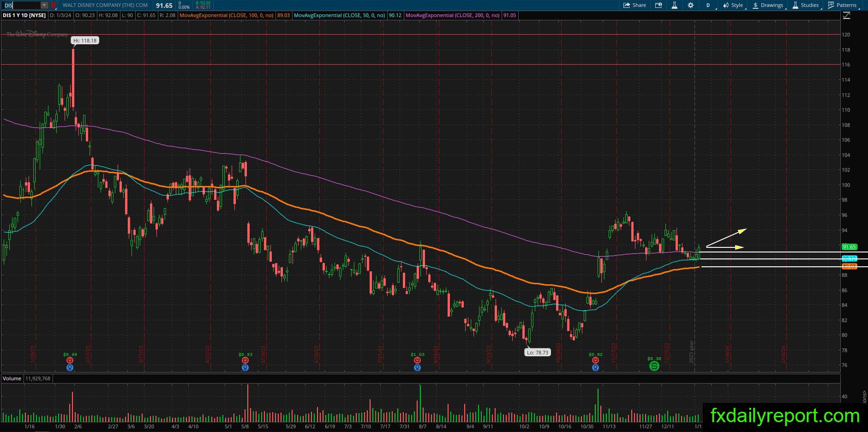Screen dimensions: 868x432
Task: Click the large 91.65 last price in the top bar
Action: pyautogui.click(x=164, y=6)
